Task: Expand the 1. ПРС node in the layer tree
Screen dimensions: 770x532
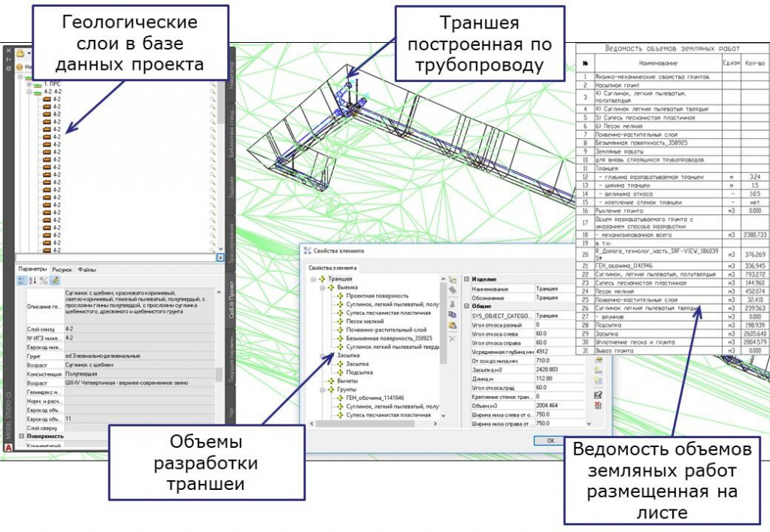Action: [x=29, y=84]
